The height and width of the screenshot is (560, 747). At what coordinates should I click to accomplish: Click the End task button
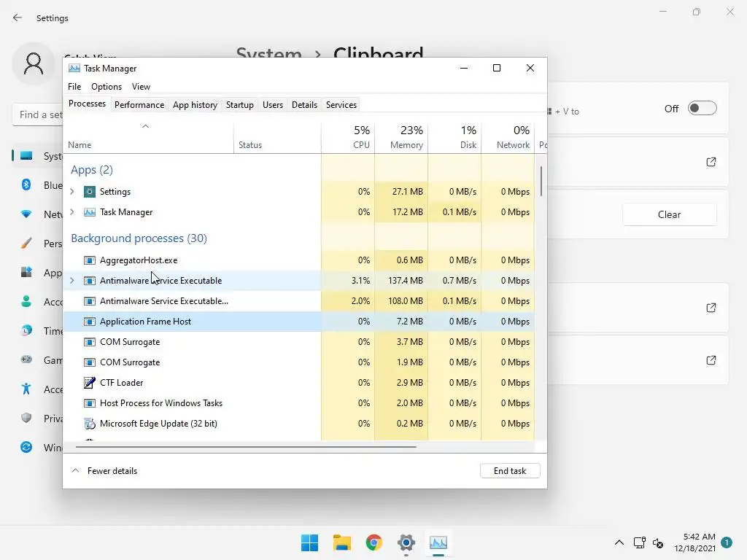click(x=510, y=470)
